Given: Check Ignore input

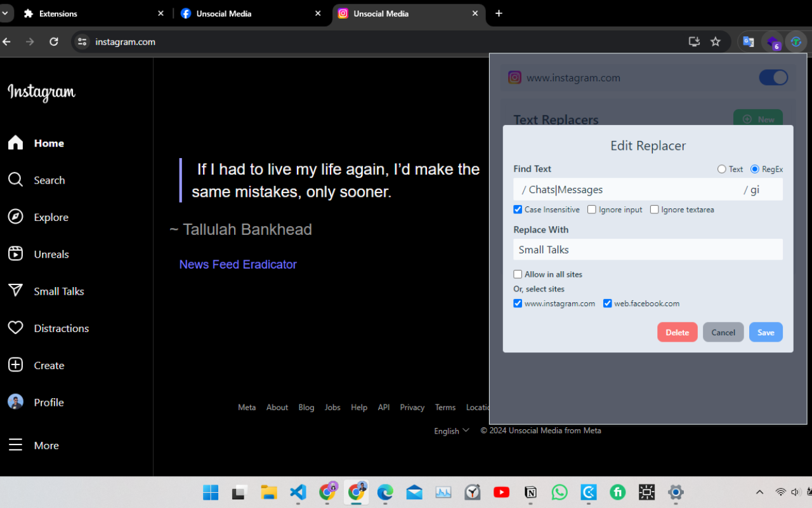Looking at the screenshot, I should click(x=592, y=210).
